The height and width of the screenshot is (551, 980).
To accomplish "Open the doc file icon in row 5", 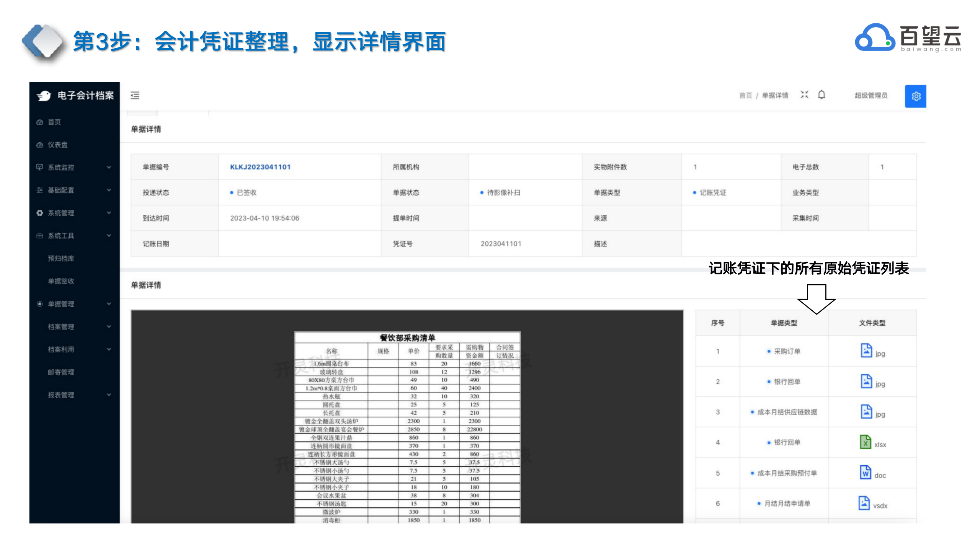I will 866,473.
